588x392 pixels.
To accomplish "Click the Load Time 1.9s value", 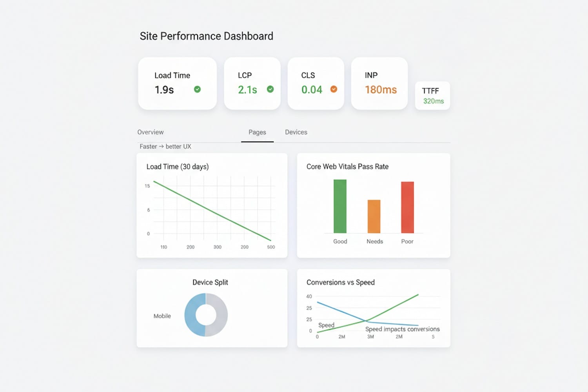I will coord(164,90).
